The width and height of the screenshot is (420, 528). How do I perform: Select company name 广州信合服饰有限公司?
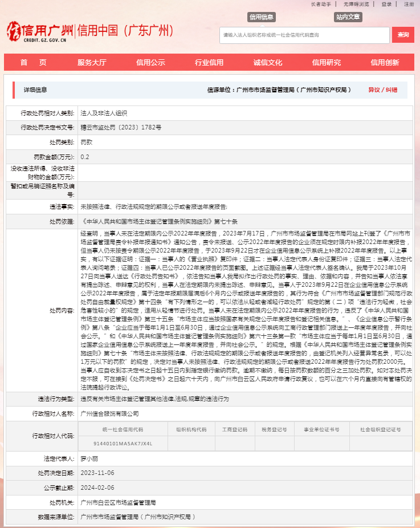[109, 414]
